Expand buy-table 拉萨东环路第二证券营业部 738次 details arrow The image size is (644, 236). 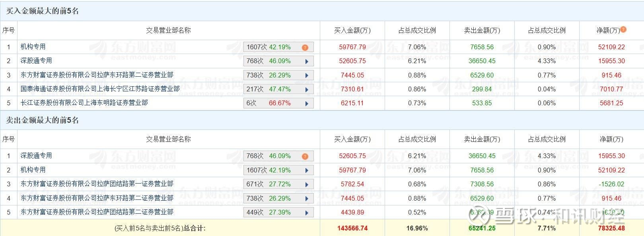pos(307,75)
